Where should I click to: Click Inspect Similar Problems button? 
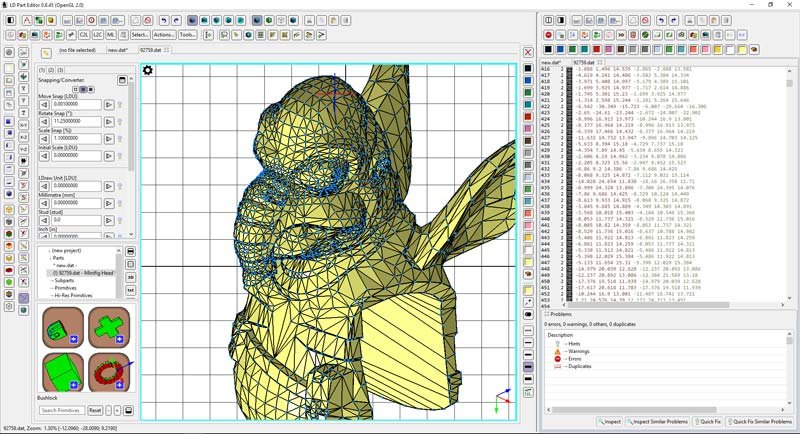658,422
